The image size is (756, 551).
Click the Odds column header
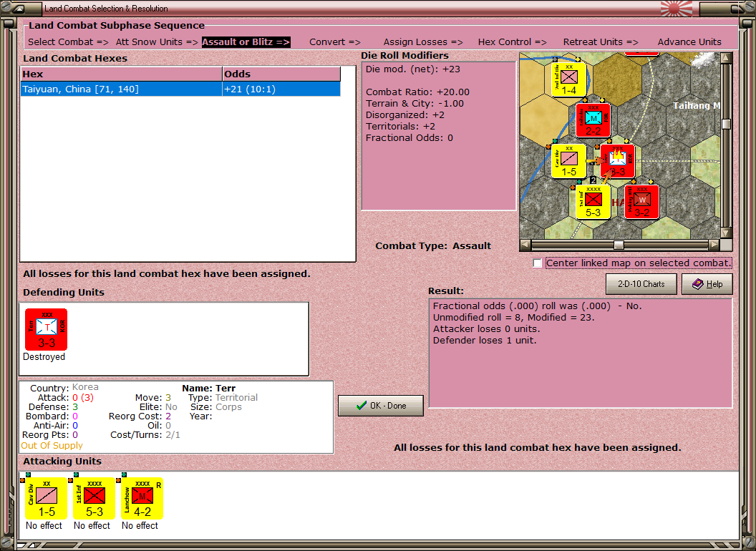281,74
